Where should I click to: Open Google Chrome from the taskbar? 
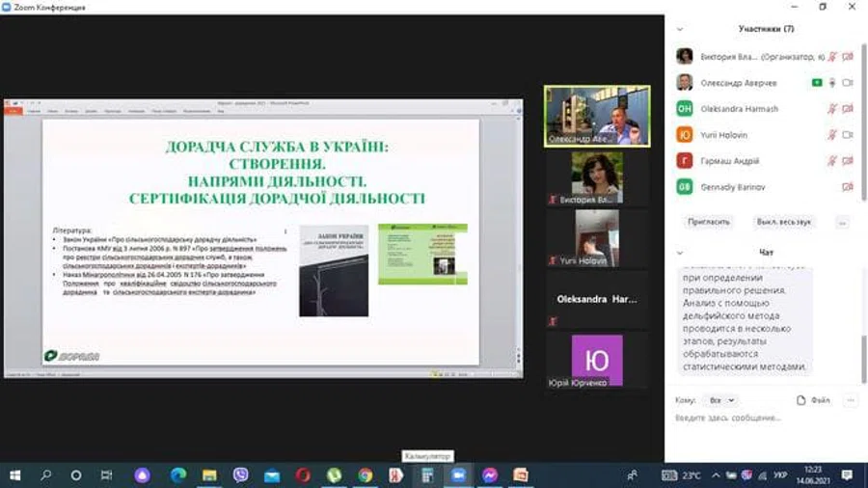pyautogui.click(x=365, y=475)
